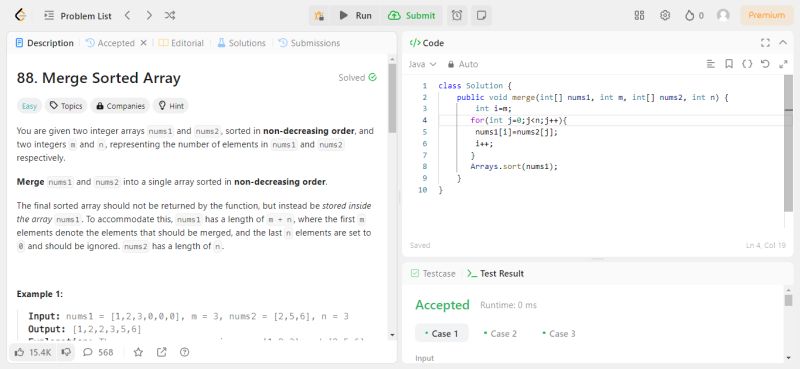Open the user profile avatar
The width and height of the screenshot is (800, 369).
tap(723, 15)
